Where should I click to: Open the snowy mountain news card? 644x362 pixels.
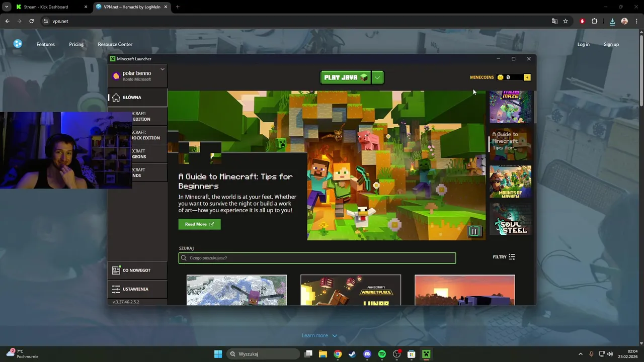[x=236, y=290]
